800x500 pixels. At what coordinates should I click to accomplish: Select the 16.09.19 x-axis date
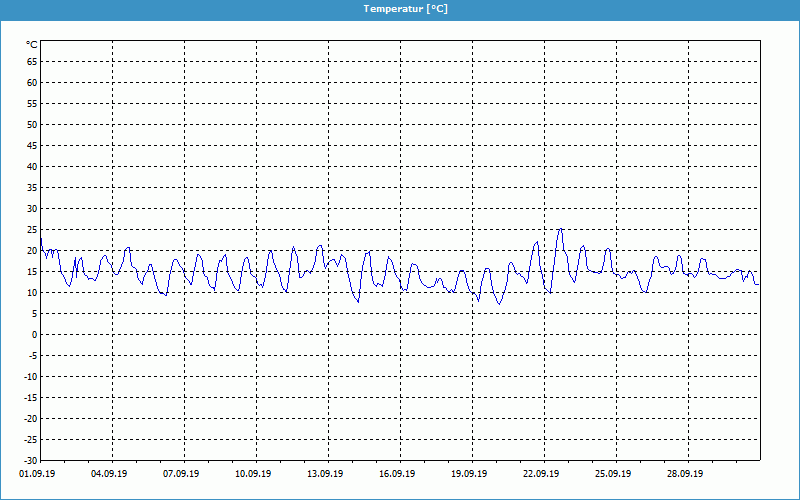click(x=398, y=474)
